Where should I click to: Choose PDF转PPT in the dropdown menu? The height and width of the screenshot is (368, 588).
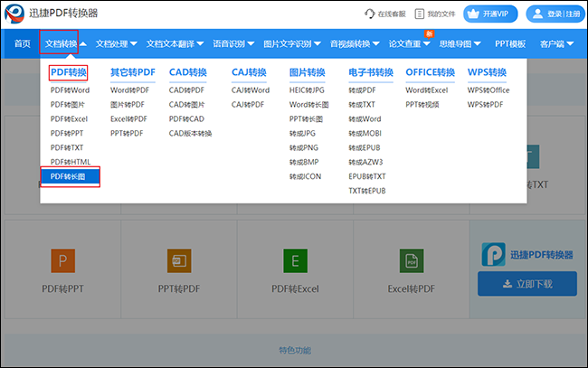pyautogui.click(x=67, y=133)
